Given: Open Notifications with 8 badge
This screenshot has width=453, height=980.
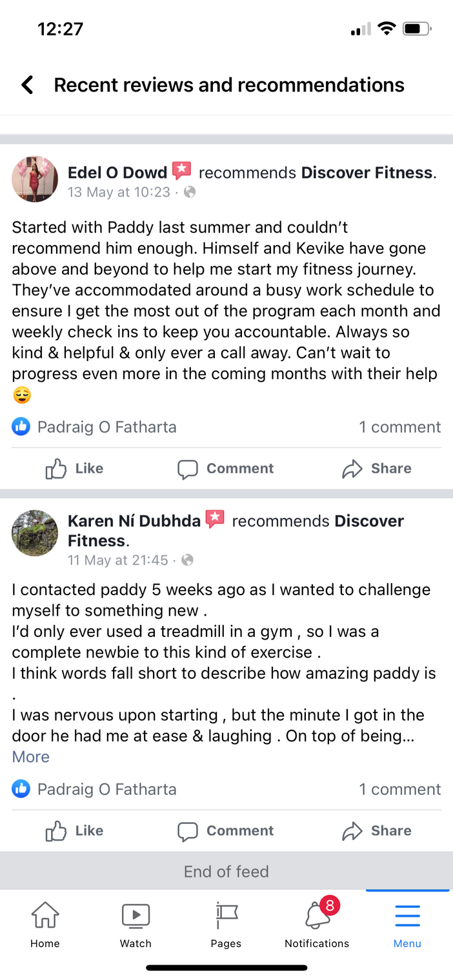Looking at the screenshot, I should pos(317,925).
